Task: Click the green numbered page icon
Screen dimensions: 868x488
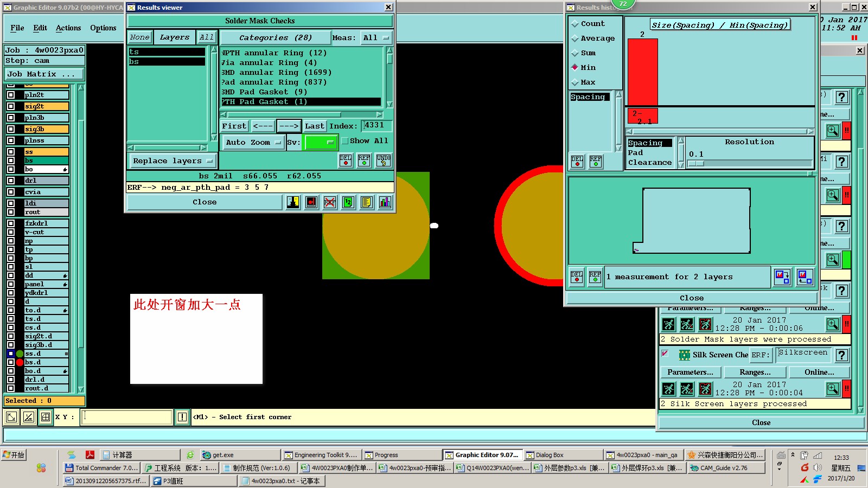Action: [348, 202]
